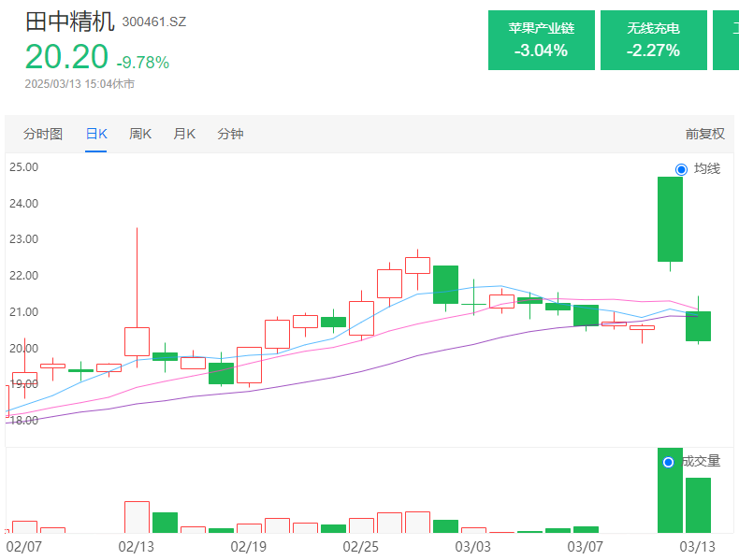The width and height of the screenshot is (739, 560).
Task: Open the 前复权 adjustment dropdown
Action: (704, 134)
